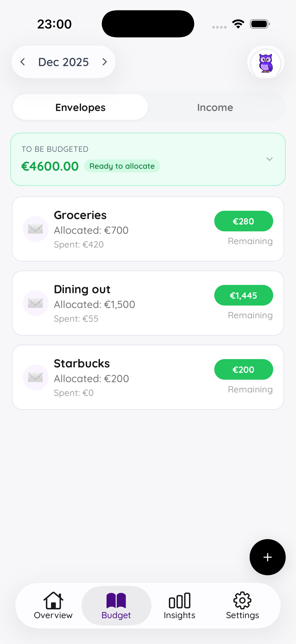Tap Dining out €1,445 remaining pill

click(243, 295)
